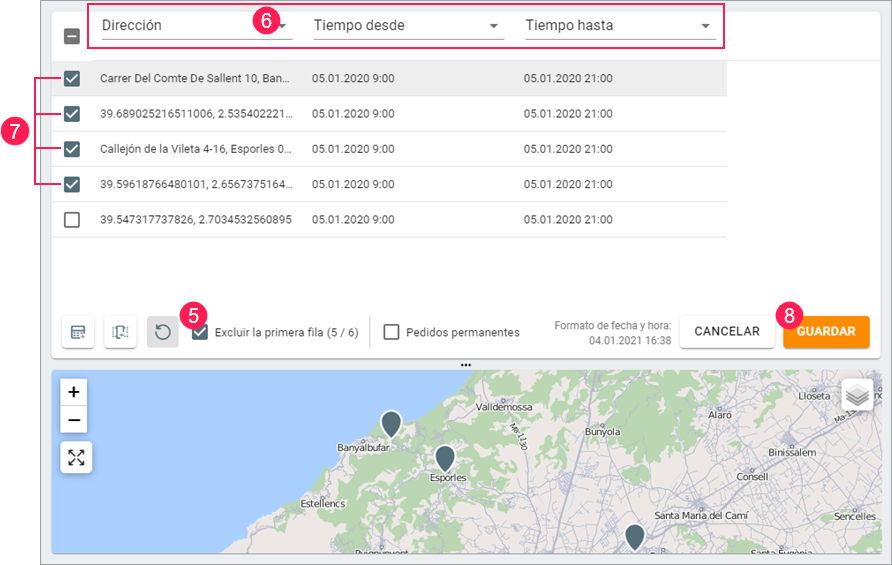Click the circular reset arrow icon
This screenshot has width=892, height=565.
pos(163,332)
